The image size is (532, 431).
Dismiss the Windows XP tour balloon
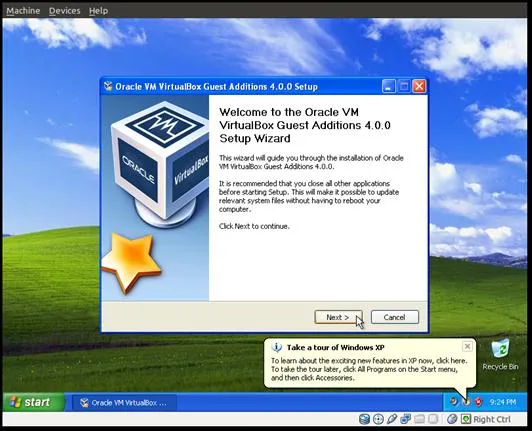(467, 346)
